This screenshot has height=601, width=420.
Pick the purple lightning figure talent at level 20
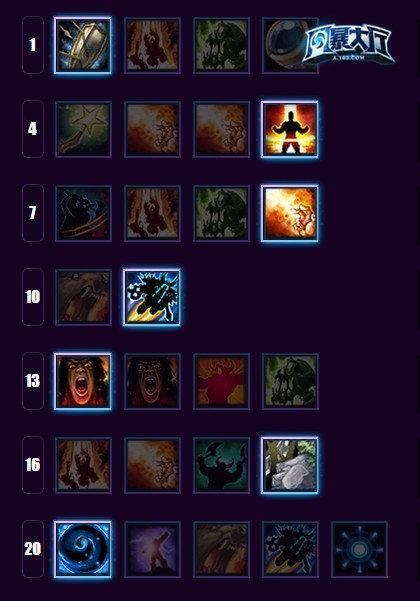[153, 549]
